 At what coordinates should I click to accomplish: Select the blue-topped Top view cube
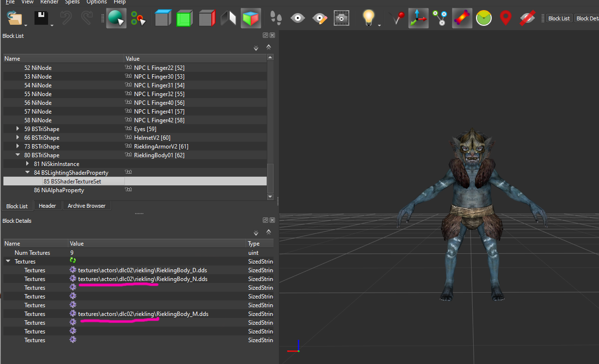[163, 18]
